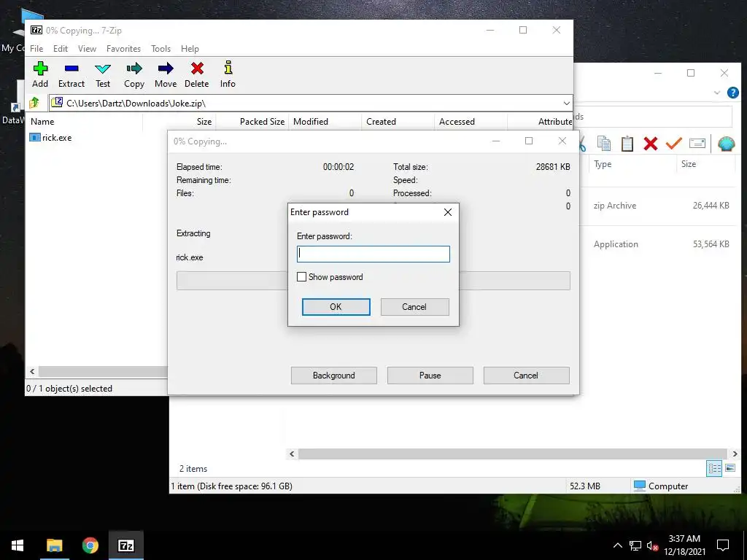Open the Edit menu in 7-Zip
This screenshot has width=747, height=560.
click(60, 49)
